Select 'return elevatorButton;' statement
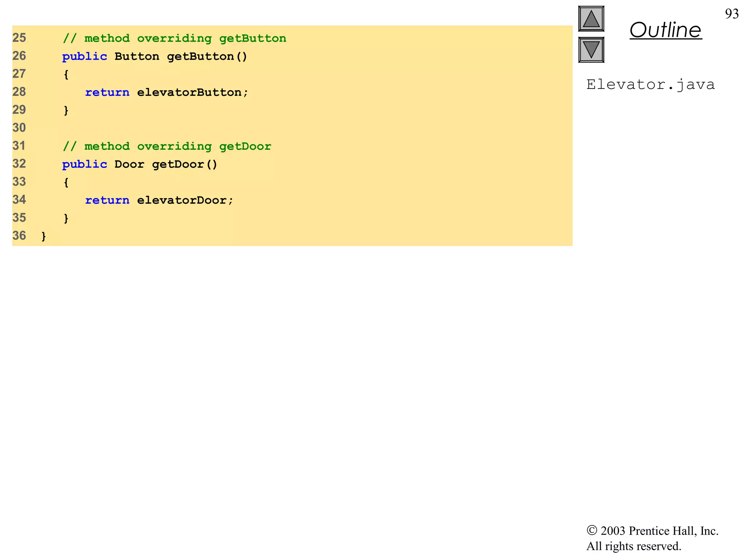The height and width of the screenshot is (560, 747). pyautogui.click(x=167, y=92)
